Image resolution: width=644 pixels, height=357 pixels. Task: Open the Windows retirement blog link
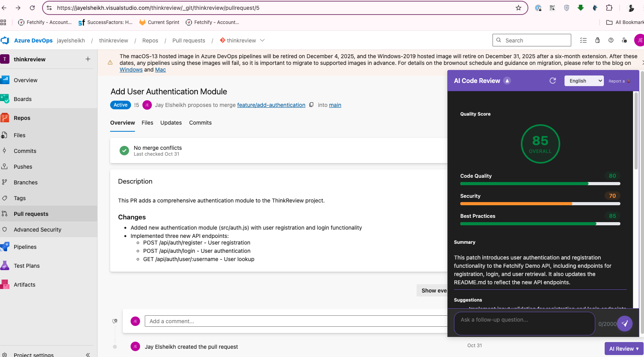(131, 69)
